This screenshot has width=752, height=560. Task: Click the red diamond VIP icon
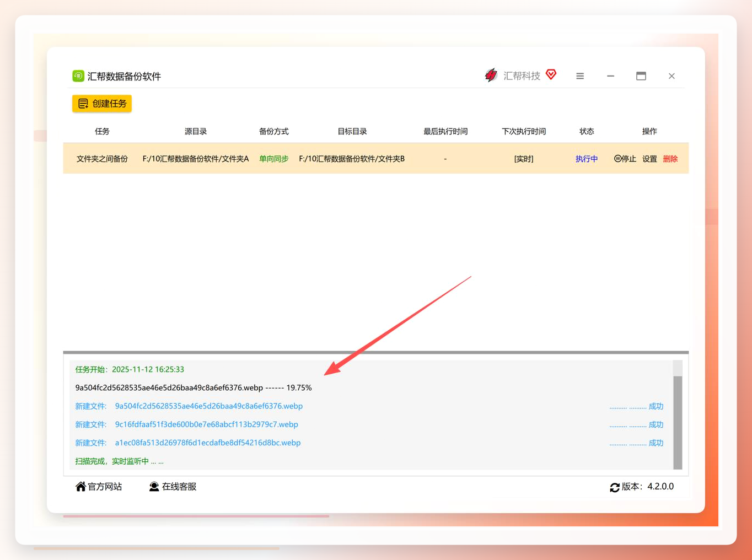coord(551,74)
